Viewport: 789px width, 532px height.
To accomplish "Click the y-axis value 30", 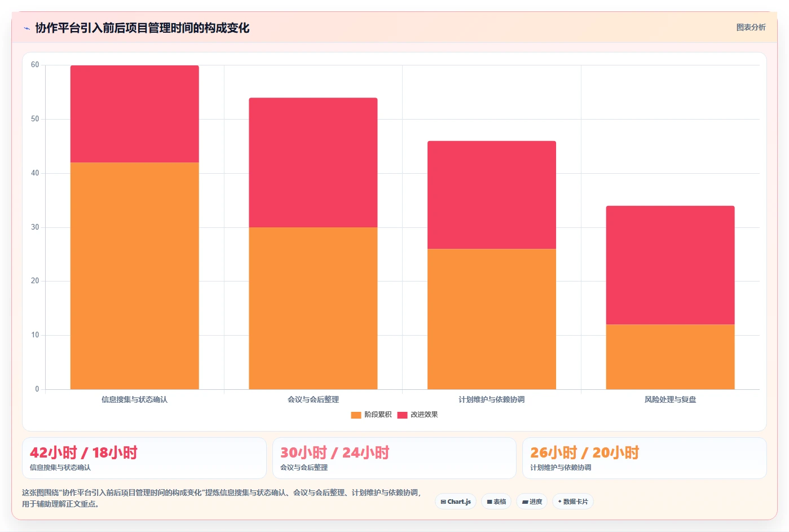I will (35, 227).
